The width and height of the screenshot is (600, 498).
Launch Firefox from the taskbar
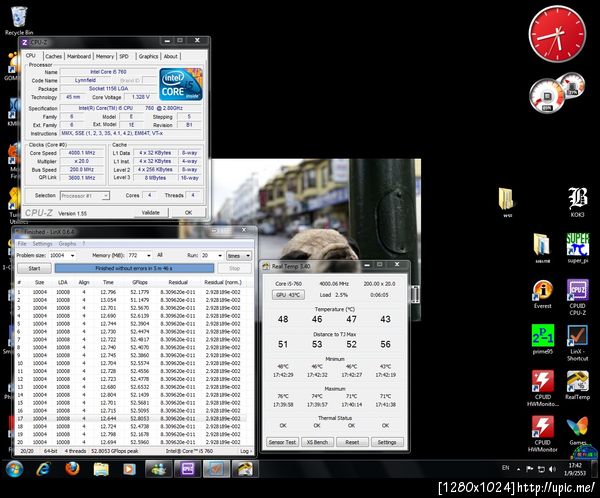click(72, 469)
